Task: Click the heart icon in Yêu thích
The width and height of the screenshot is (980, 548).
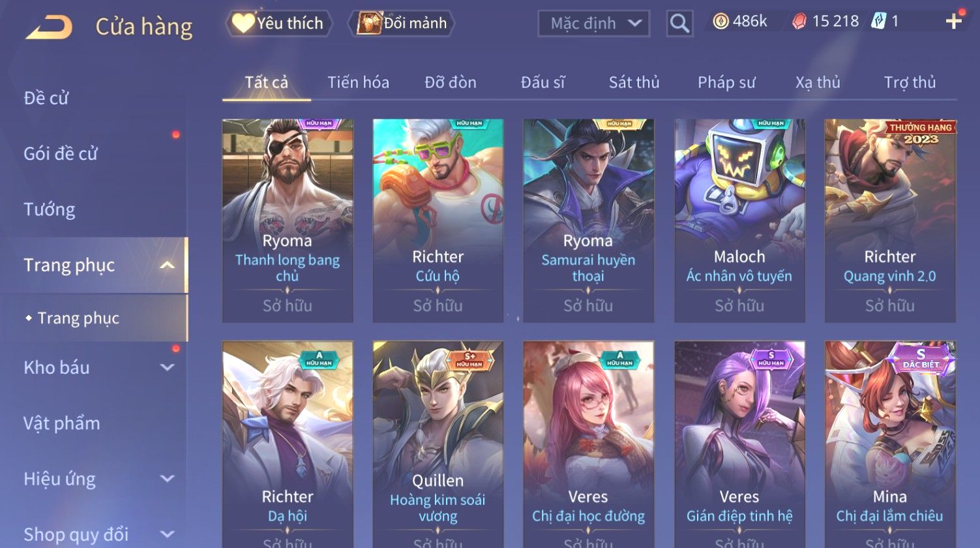Action: [243, 23]
